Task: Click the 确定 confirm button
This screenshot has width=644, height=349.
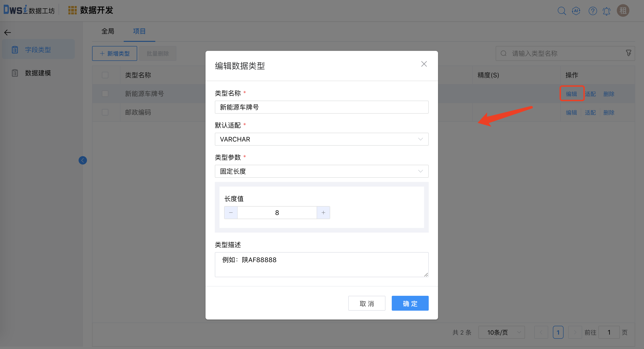Action: [x=410, y=303]
